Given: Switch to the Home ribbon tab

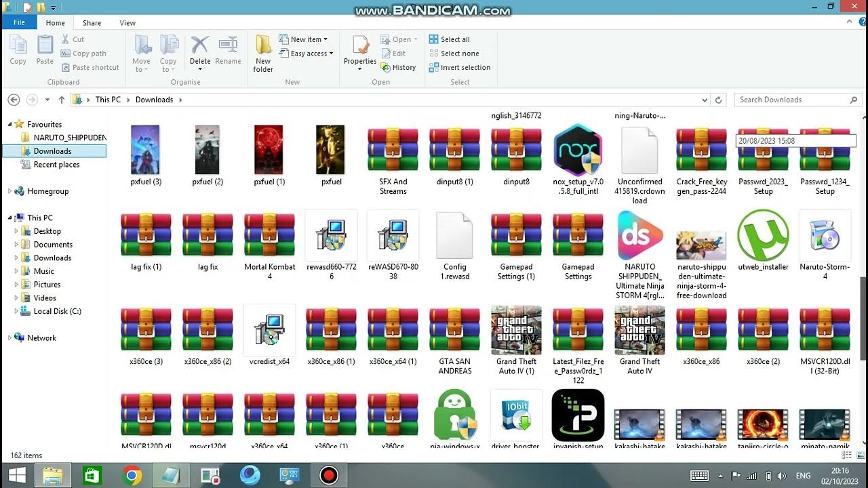Looking at the screenshot, I should [56, 23].
